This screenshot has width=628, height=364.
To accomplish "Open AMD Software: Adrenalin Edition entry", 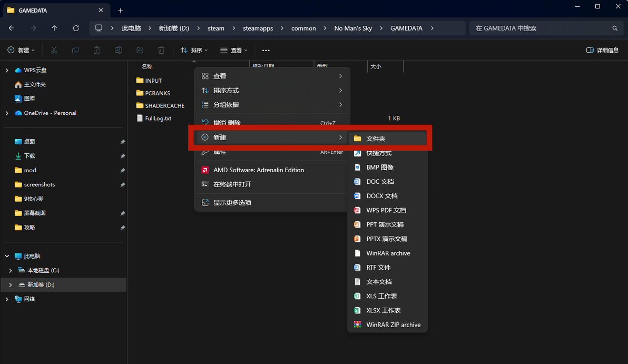I will coord(271,170).
